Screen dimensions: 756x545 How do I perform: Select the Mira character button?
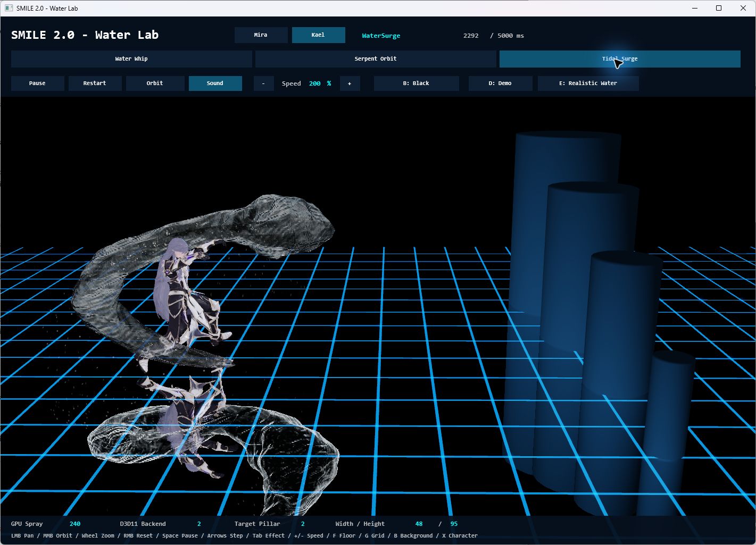tap(261, 35)
